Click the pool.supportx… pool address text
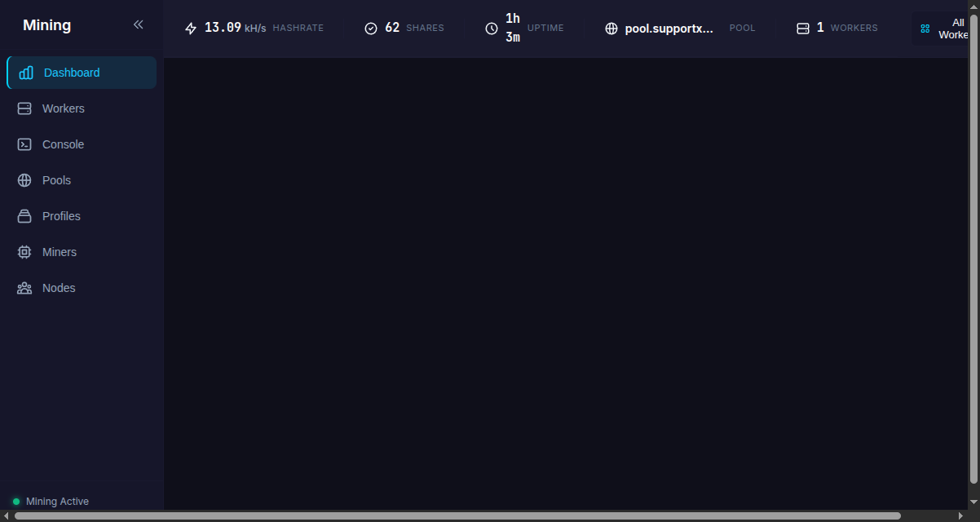 (x=669, y=29)
